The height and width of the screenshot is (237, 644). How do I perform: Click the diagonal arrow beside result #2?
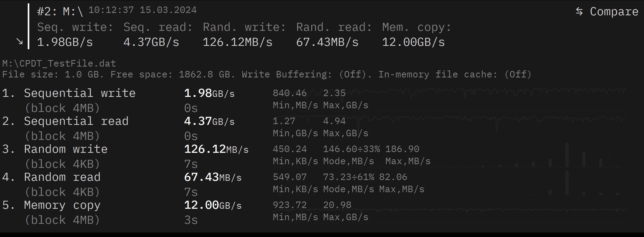click(x=19, y=41)
